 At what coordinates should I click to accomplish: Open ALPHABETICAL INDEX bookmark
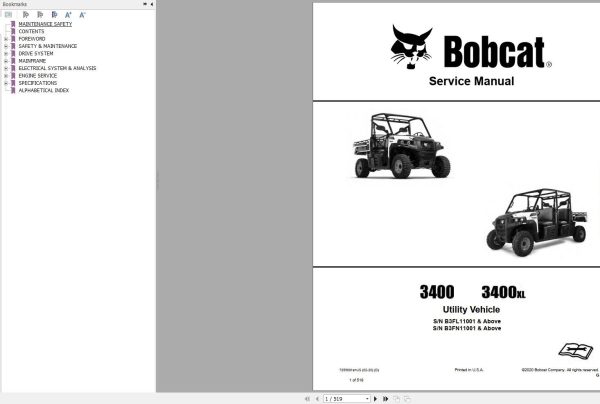click(44, 90)
